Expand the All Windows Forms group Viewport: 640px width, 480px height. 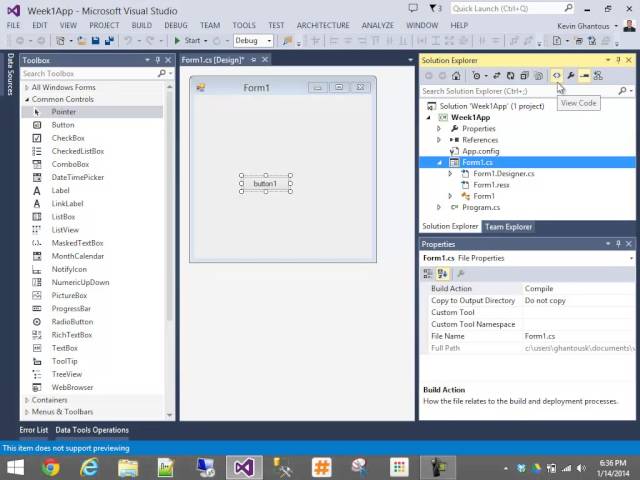pyautogui.click(x=27, y=87)
